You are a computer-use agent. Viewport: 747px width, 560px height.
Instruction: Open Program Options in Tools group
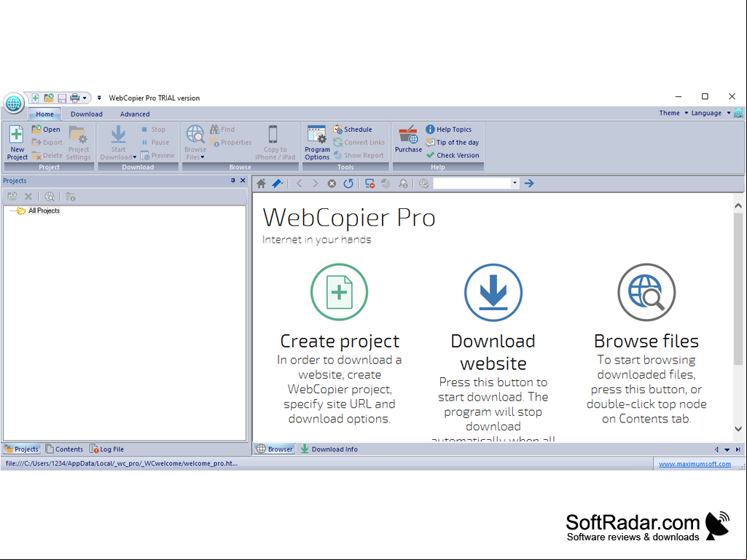(x=317, y=143)
